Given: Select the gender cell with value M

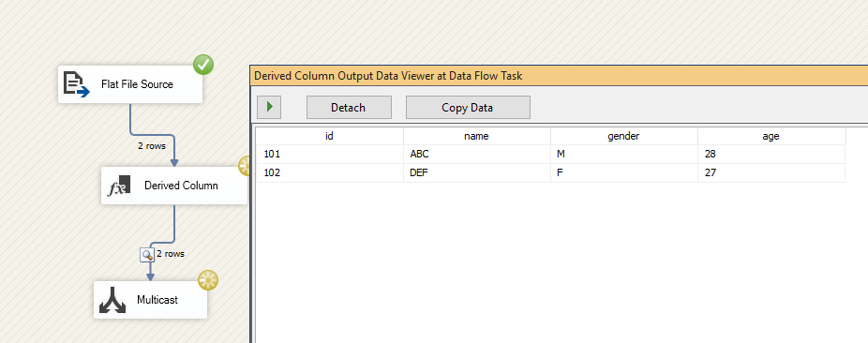Looking at the screenshot, I should click(624, 155).
